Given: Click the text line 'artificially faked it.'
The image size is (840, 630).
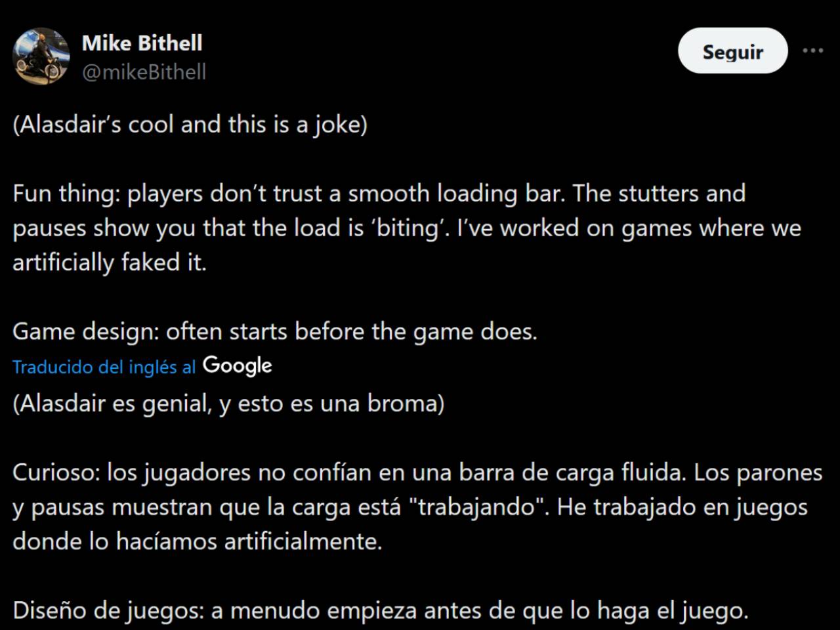Looking at the screenshot, I should [x=110, y=262].
